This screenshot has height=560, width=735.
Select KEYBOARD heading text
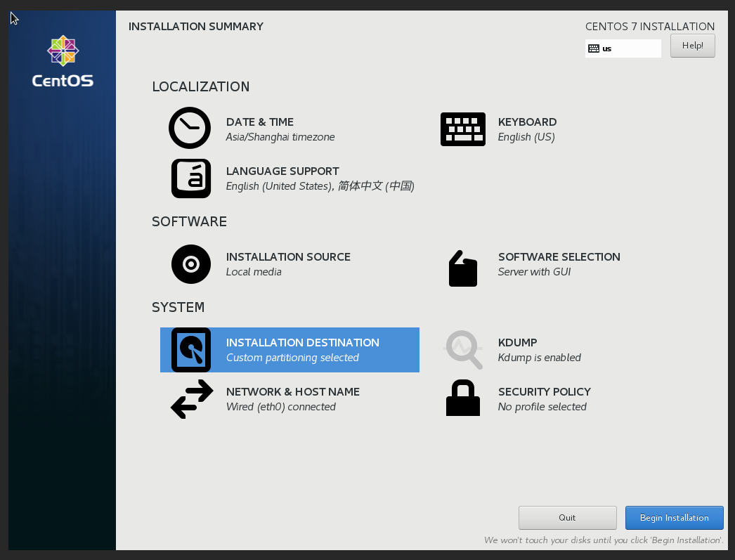(x=527, y=122)
